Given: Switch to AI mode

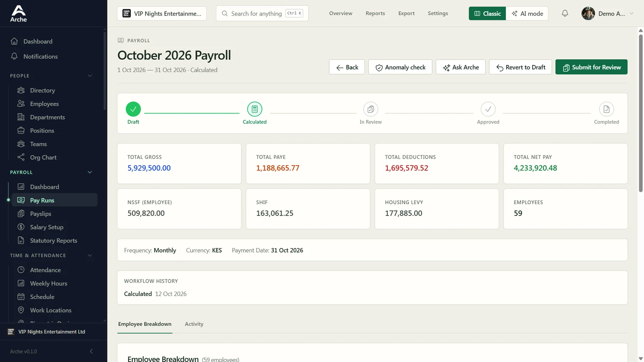Looking at the screenshot, I should (x=527, y=13).
